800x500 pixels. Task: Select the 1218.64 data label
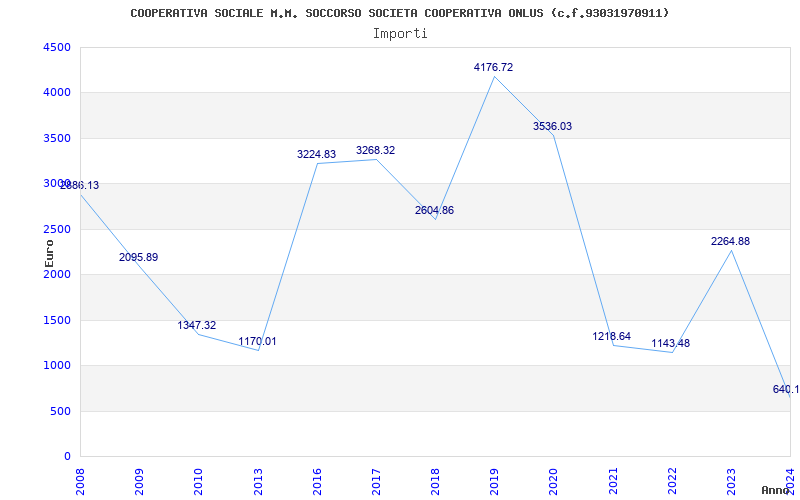click(x=612, y=337)
